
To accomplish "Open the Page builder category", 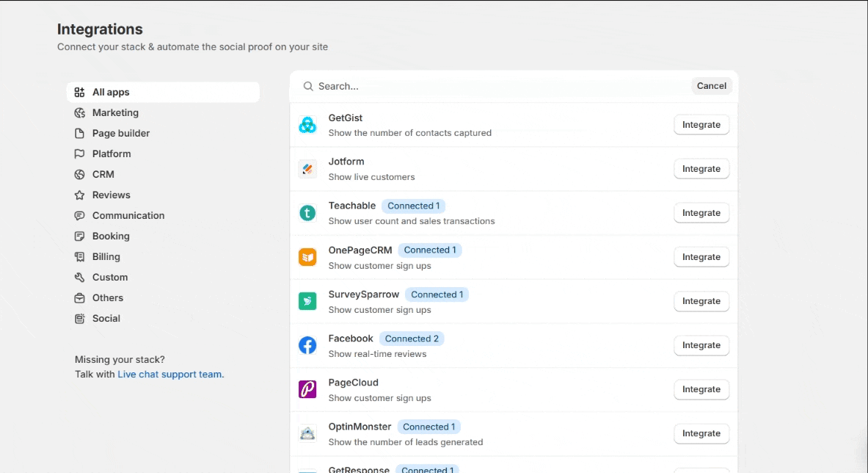I will (x=120, y=133).
